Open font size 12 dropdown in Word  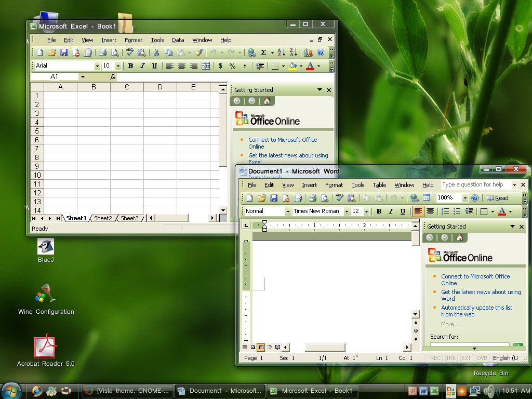(x=366, y=211)
